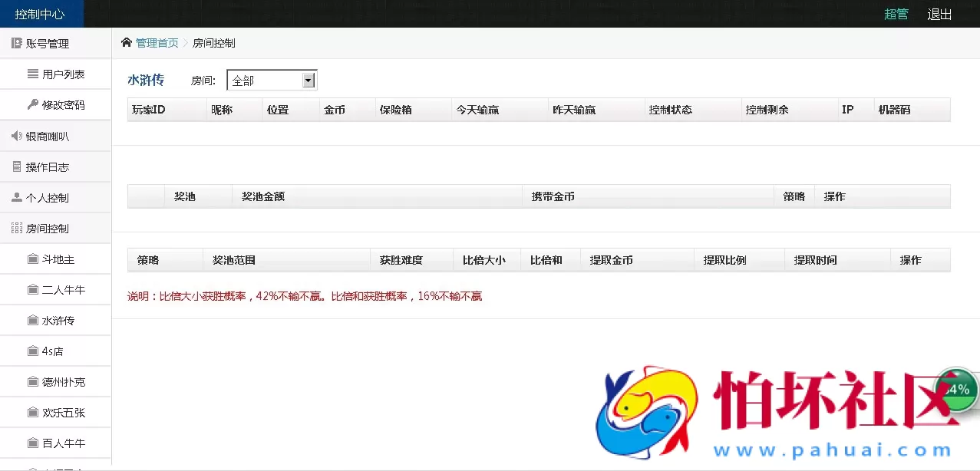The height and width of the screenshot is (471, 980).
Task: Open the 管理首页 link
Action: [157, 43]
